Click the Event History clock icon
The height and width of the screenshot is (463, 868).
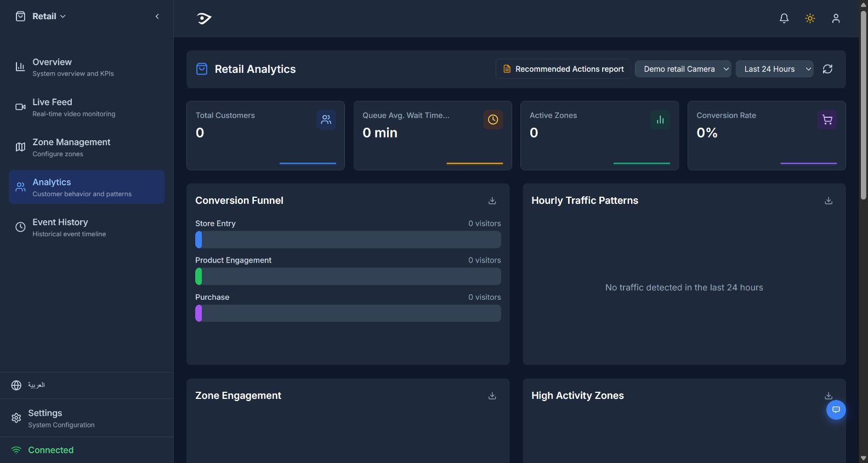coord(20,227)
